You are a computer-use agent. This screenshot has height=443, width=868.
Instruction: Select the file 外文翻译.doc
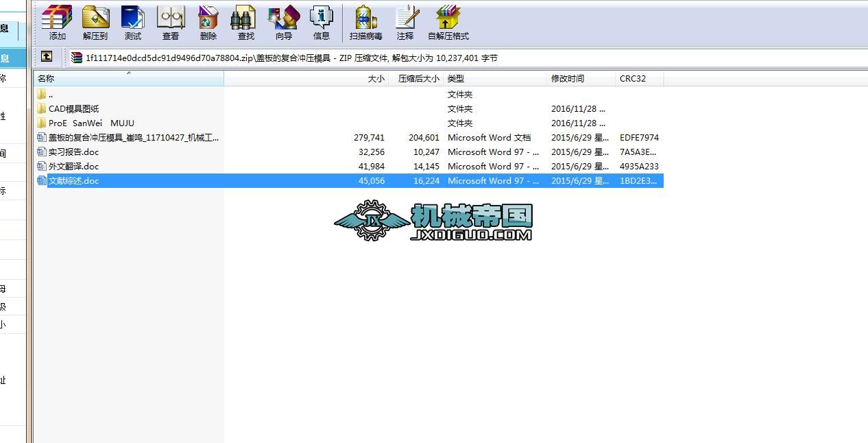tap(73, 166)
